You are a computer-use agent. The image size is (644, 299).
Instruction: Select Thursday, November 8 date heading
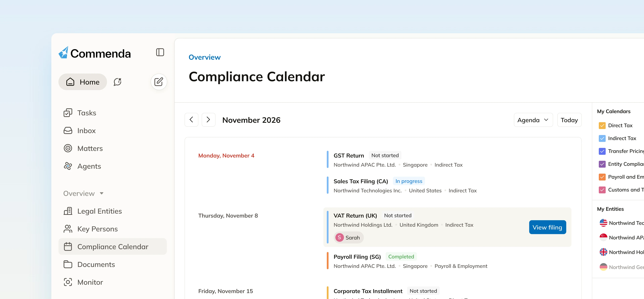228,216
